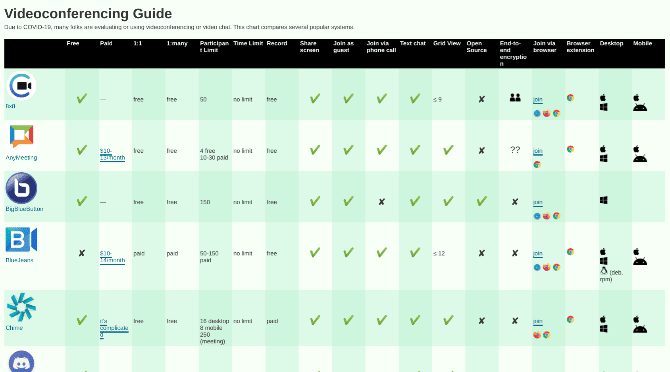Click the Chime starburst logo

[x=21, y=307]
